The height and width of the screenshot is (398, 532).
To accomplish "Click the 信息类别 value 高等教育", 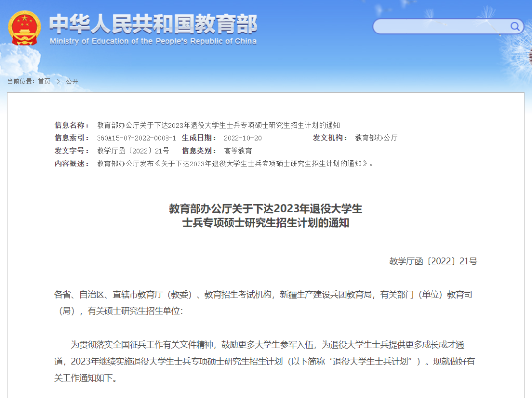I will click(238, 151).
